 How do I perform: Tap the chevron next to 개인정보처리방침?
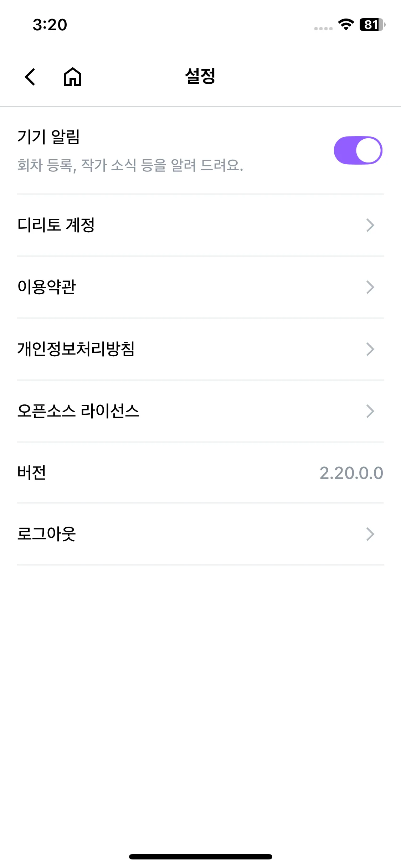click(x=370, y=349)
